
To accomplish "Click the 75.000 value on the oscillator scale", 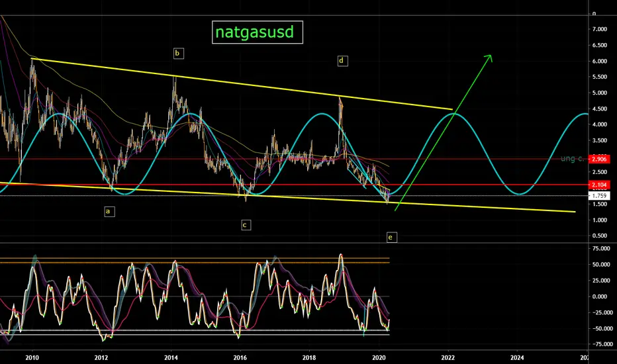I will click(x=601, y=249).
